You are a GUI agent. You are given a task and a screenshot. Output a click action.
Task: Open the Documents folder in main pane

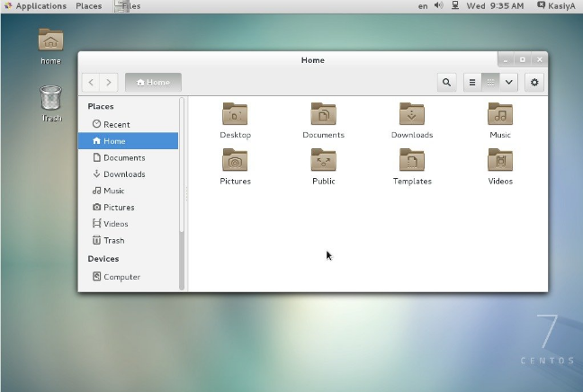[x=324, y=114]
